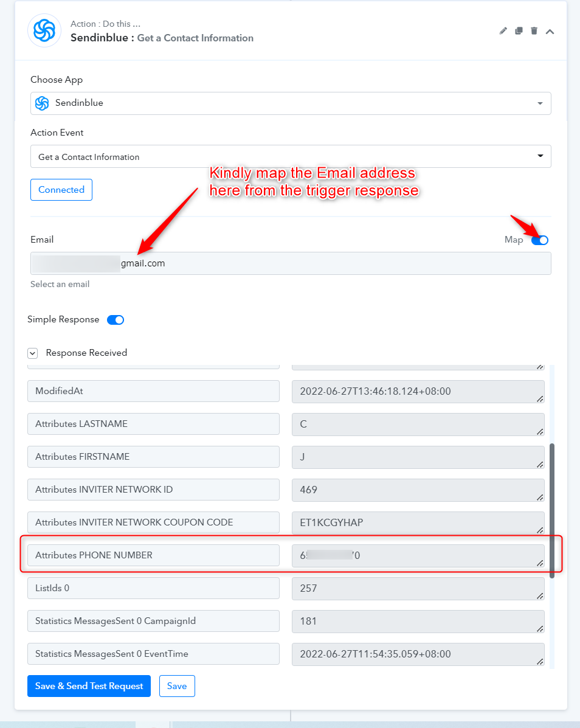Click Save & Send Test Request
Image resolution: width=580 pixels, height=728 pixels.
89,686
